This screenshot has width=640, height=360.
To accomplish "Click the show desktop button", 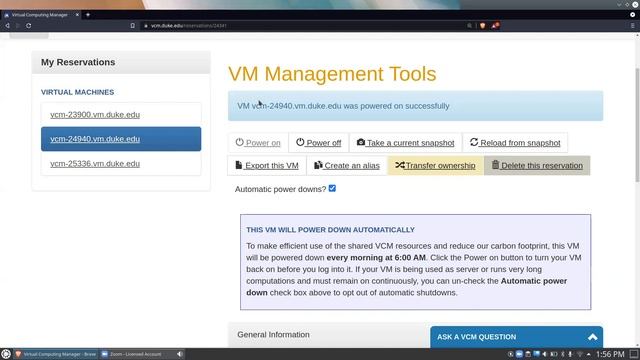I will point(634,354).
